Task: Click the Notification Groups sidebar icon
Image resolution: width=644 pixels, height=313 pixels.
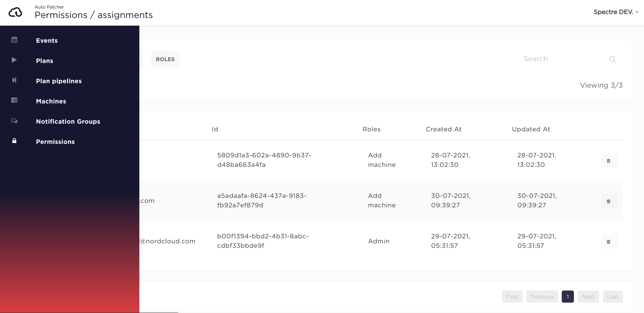Action: tap(14, 121)
